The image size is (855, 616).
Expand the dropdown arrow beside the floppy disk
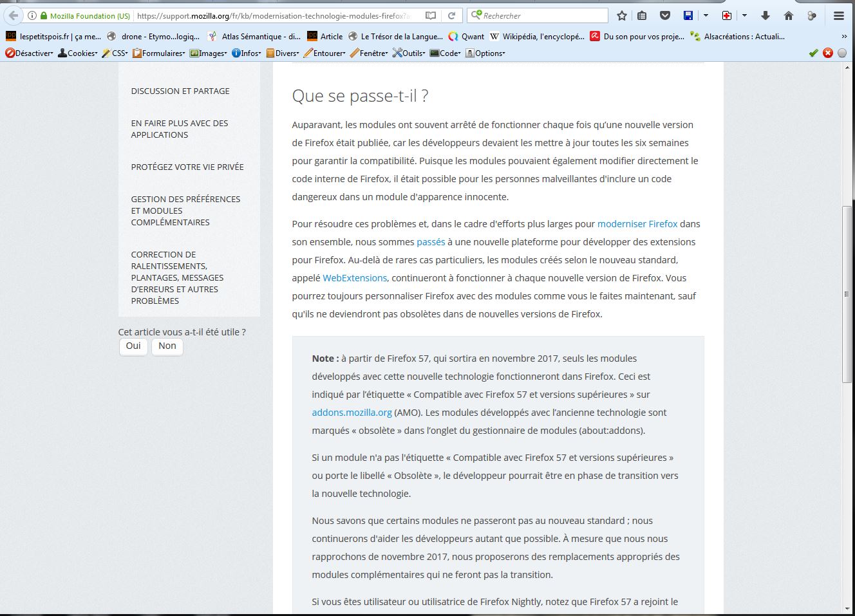pyautogui.click(x=706, y=15)
